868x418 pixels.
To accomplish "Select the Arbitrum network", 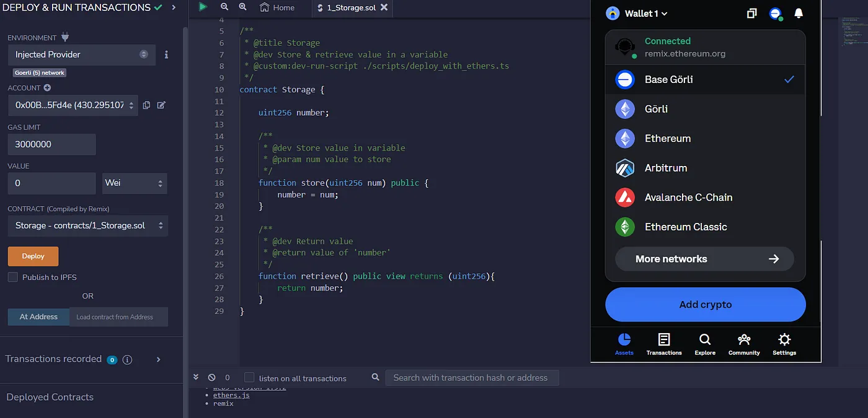I will click(705, 168).
